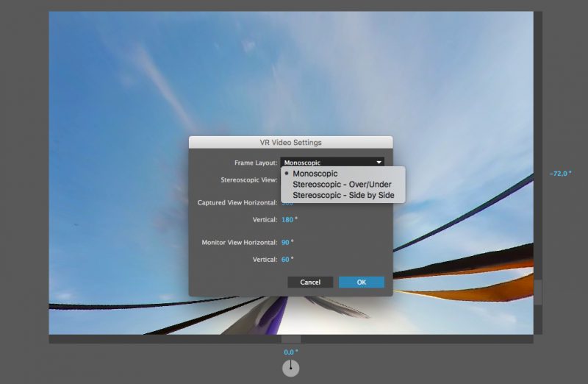The image size is (588, 384).
Task: Click the 0.0° pan angle value
Action: tap(291, 352)
